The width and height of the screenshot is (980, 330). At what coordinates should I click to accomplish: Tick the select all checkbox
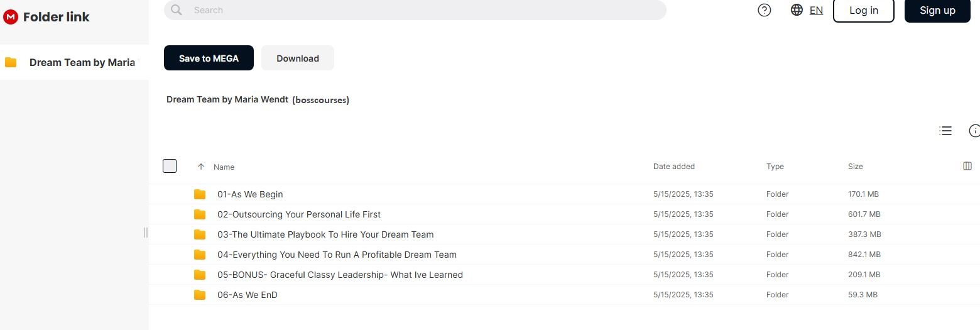point(170,166)
